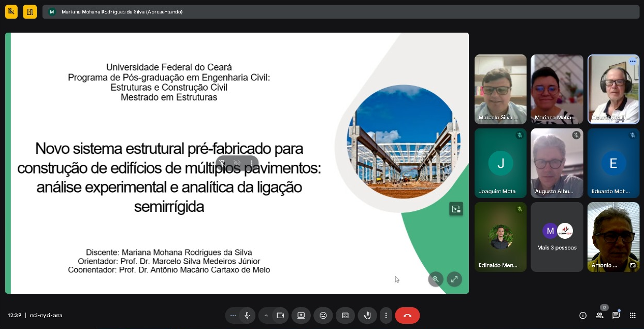The image size is (644, 329).
Task: Click the clock showing 12:39
Action: 15,315
